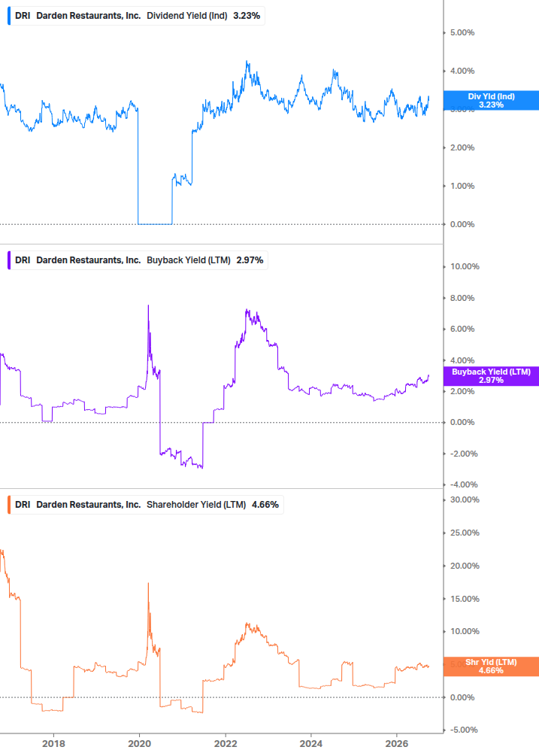Click the 15.00% tick on shareholder yield axis
The height and width of the screenshot is (756, 539).
[465, 599]
